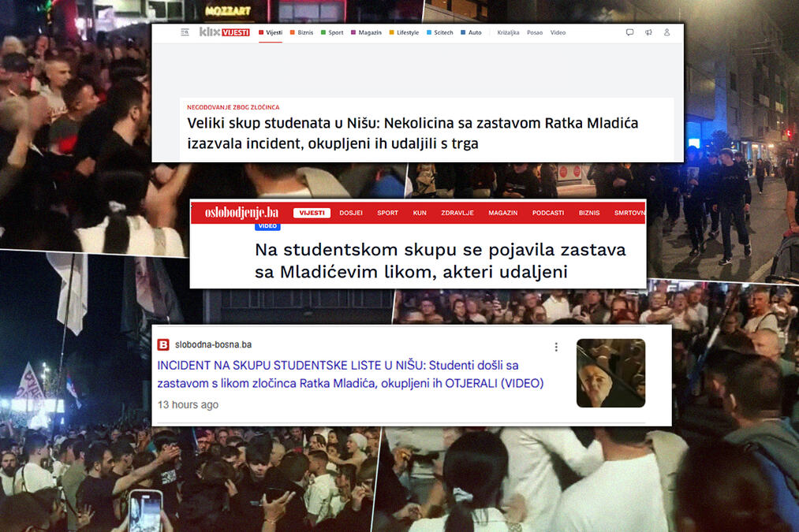Open the Klix search menu icon

pos(185,32)
